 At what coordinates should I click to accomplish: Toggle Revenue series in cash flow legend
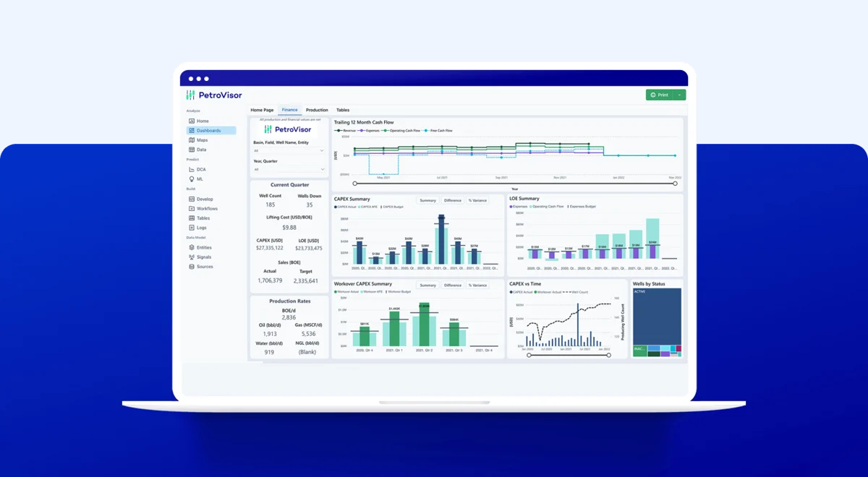(346, 131)
